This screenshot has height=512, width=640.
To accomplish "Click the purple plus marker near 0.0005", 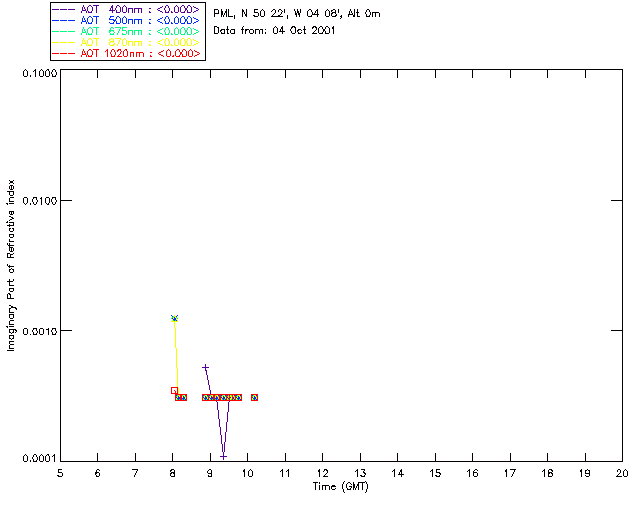I will coord(206,368).
